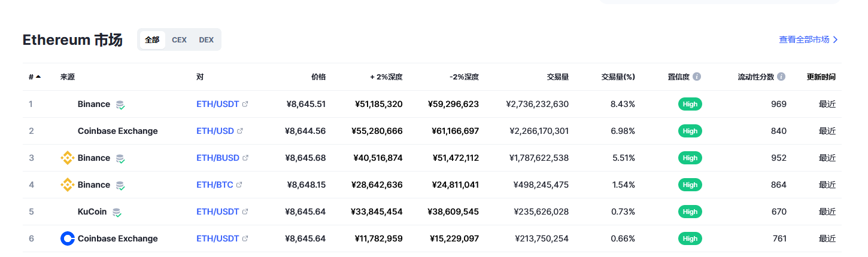The height and width of the screenshot is (257, 868).
Task: Click High confidence badge in row 1
Action: pyautogui.click(x=690, y=104)
